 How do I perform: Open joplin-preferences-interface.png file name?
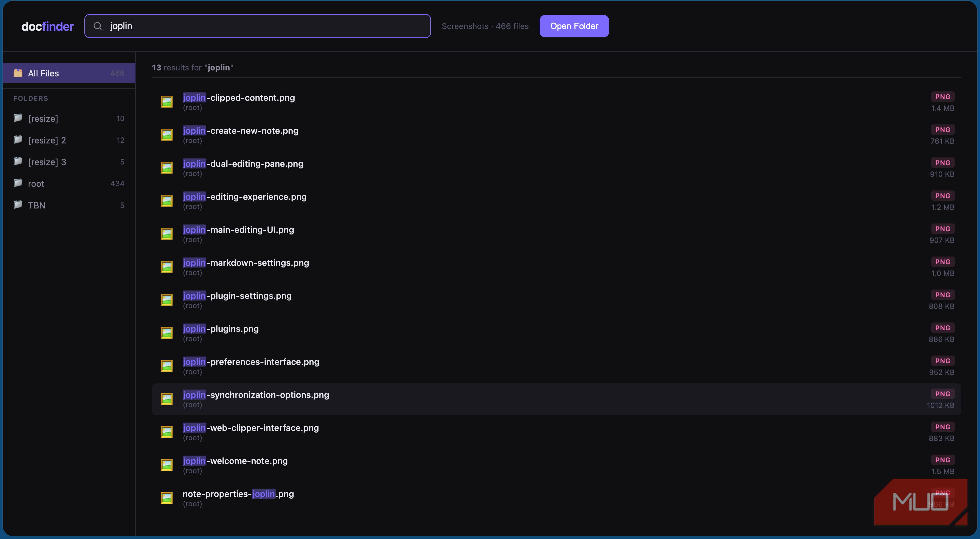pos(251,362)
